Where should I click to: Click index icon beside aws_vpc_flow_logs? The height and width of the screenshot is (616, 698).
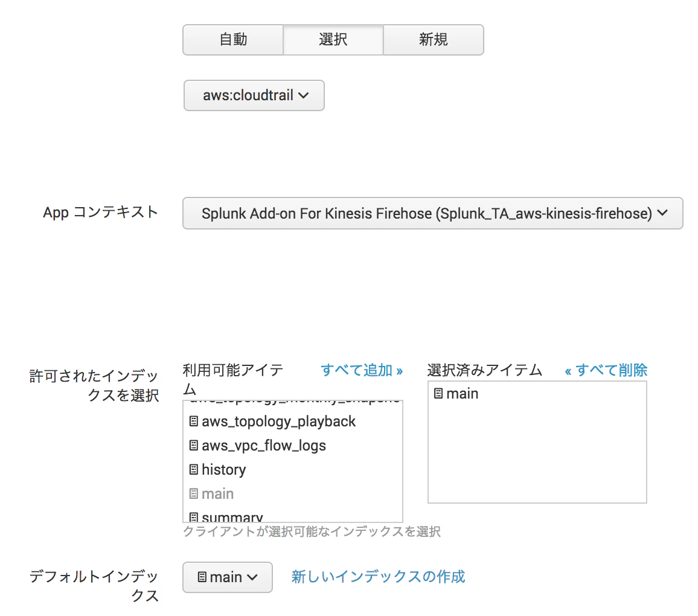tap(194, 445)
